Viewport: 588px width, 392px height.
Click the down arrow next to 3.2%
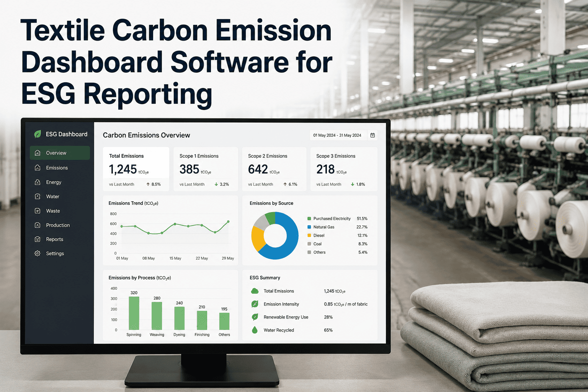(x=216, y=184)
